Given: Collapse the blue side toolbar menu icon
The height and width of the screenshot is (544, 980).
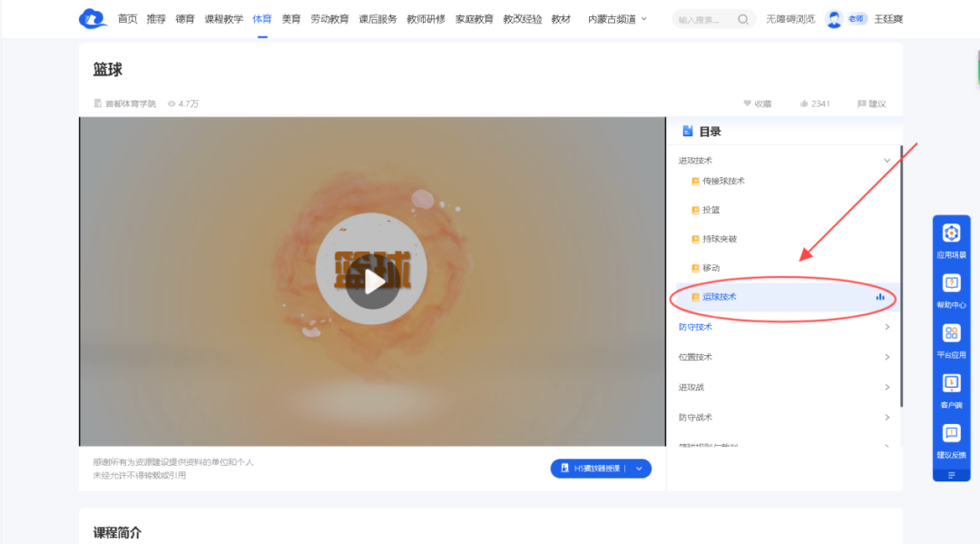Looking at the screenshot, I should [951, 475].
